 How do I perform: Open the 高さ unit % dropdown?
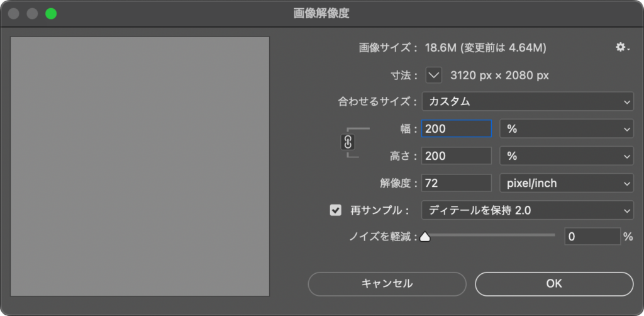pos(567,155)
